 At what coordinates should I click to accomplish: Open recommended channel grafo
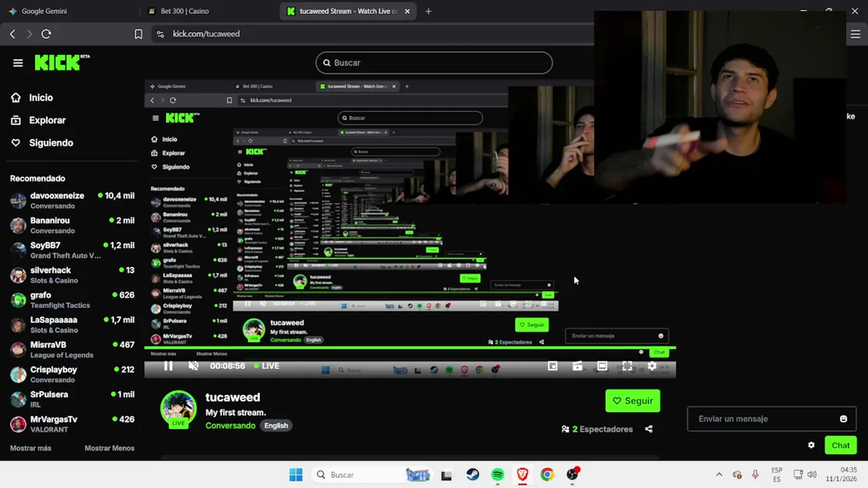pos(72,300)
